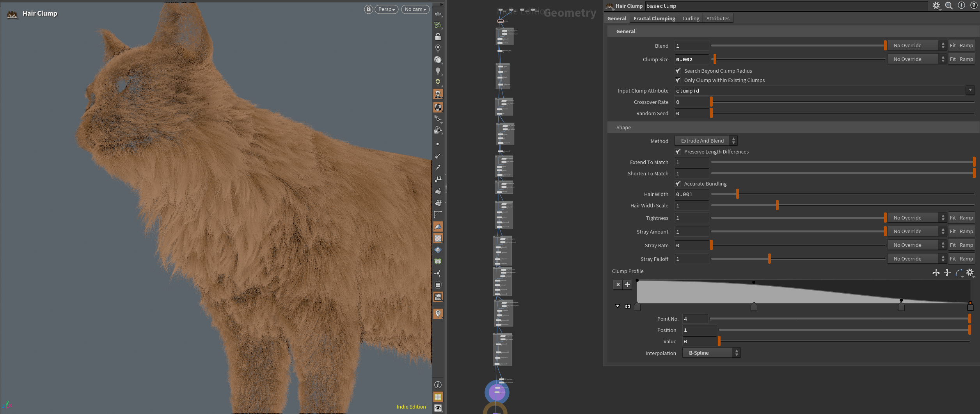Uncheck Preserve Length Differences
Image resolution: width=980 pixels, height=414 pixels.
[678, 152]
